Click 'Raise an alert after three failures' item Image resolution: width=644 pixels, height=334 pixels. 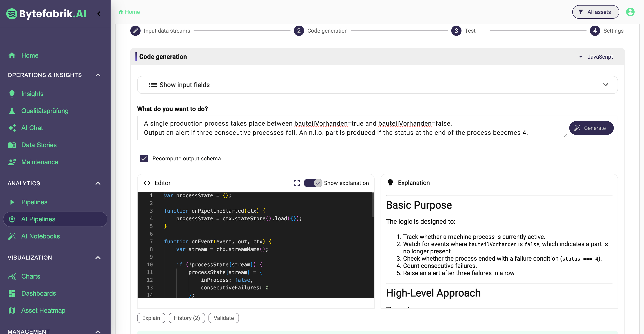coord(459,273)
